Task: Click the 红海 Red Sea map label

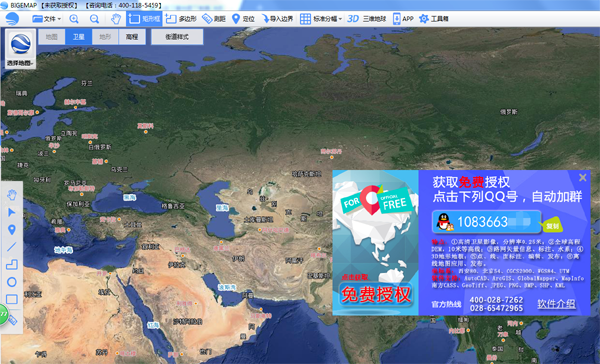Action: coord(153,325)
